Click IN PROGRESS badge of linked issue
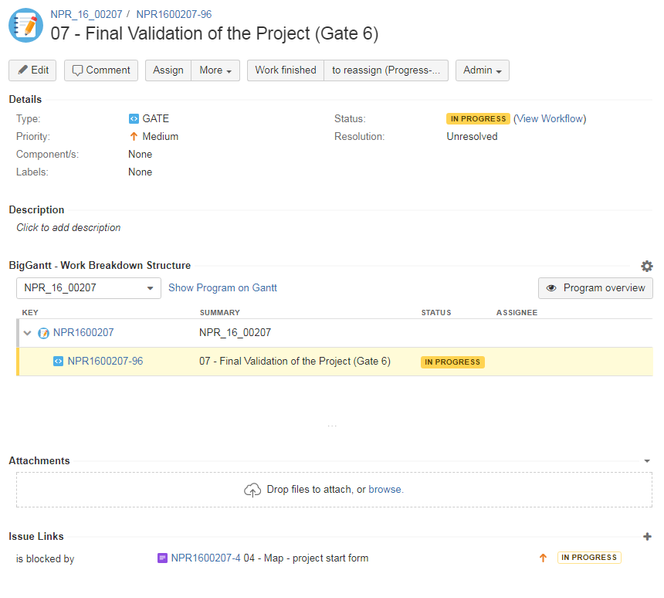 pyautogui.click(x=589, y=557)
